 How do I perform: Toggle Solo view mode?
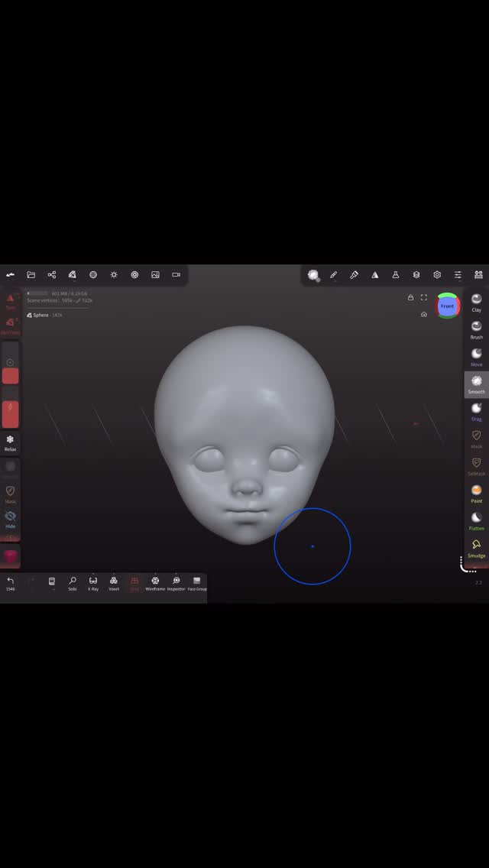[73, 584]
